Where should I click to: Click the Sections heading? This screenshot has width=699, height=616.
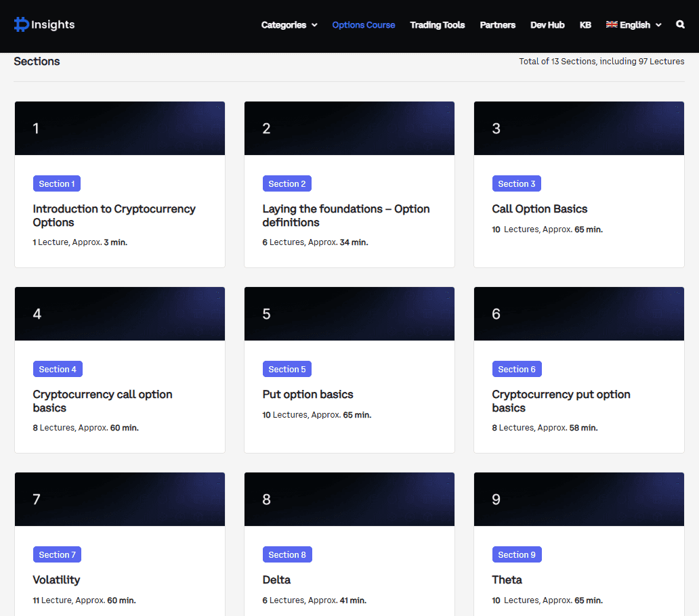37,61
